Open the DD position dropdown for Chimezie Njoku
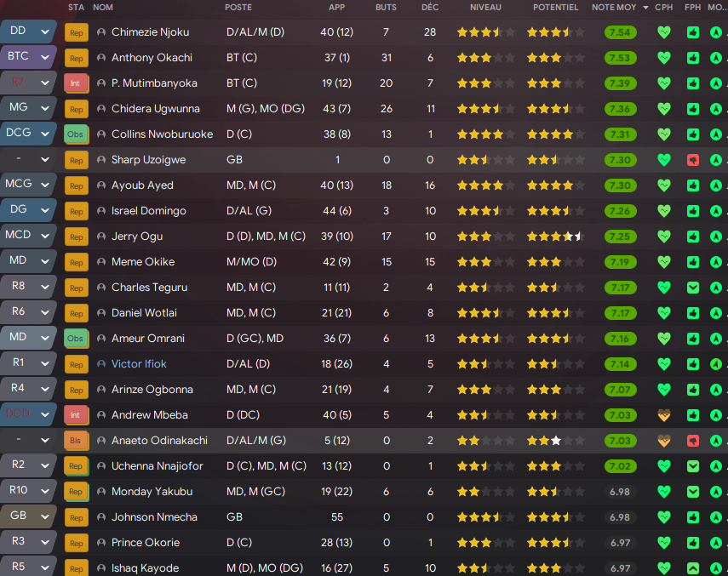Image resolution: width=728 pixels, height=576 pixels. click(x=44, y=31)
